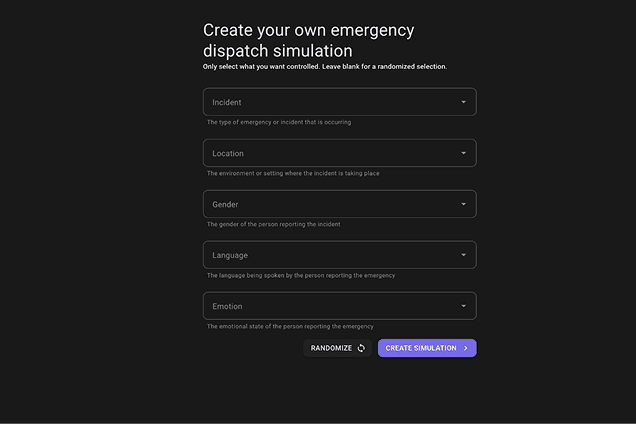Open the Gender selection field

click(330, 204)
